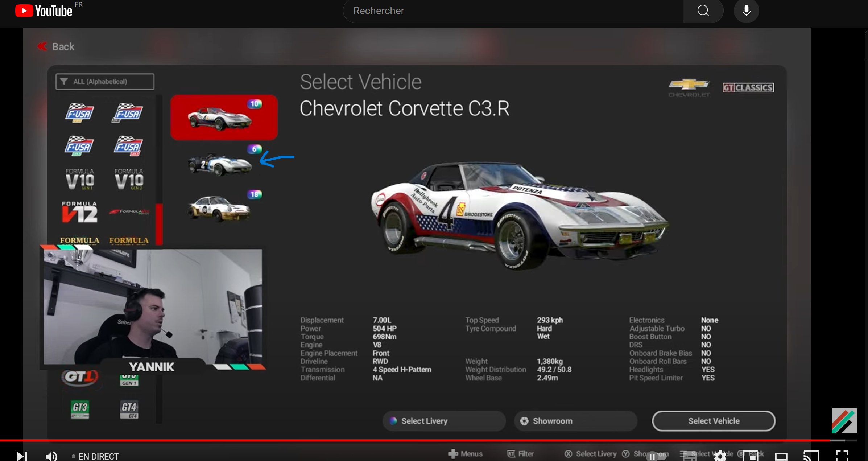Click the Headlights YES value
Image resolution: width=868 pixels, height=461 pixels.
(x=708, y=370)
